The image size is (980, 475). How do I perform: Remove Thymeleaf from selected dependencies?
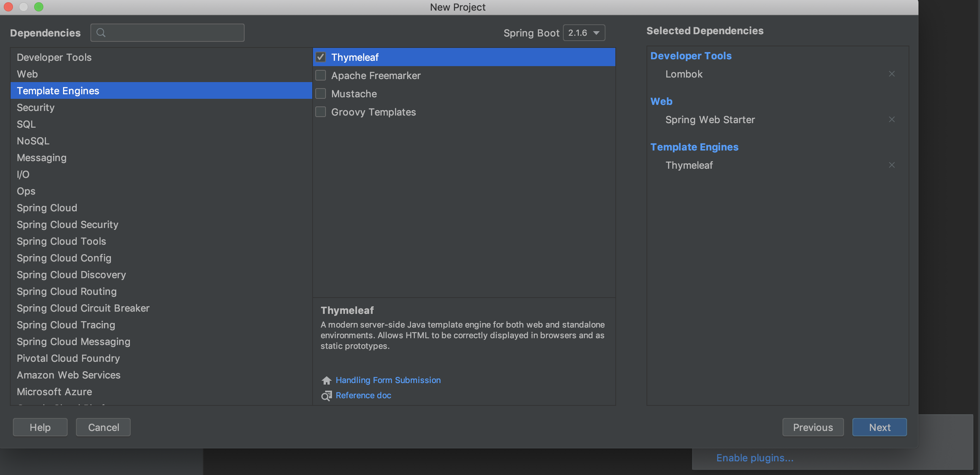point(892,165)
